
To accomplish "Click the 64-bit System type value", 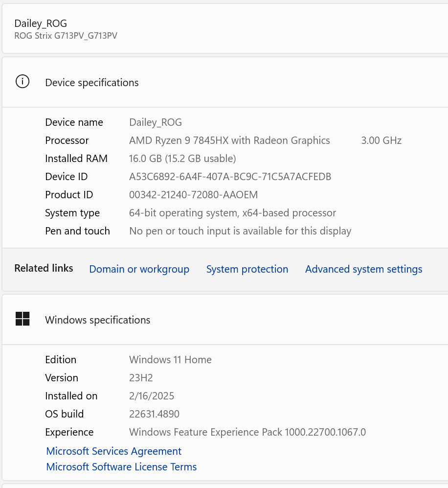I will pyautogui.click(x=232, y=213).
